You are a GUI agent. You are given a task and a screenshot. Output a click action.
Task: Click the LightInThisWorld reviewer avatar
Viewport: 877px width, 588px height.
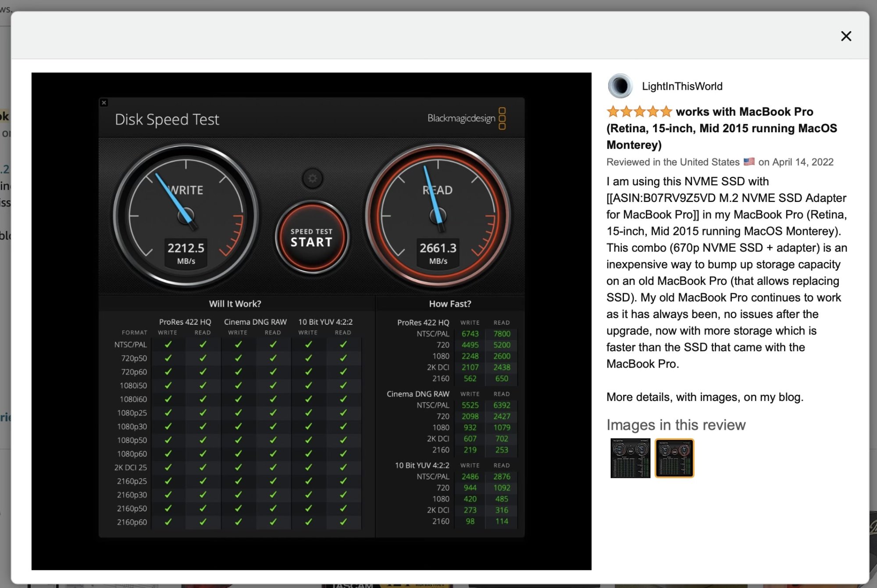tap(620, 86)
